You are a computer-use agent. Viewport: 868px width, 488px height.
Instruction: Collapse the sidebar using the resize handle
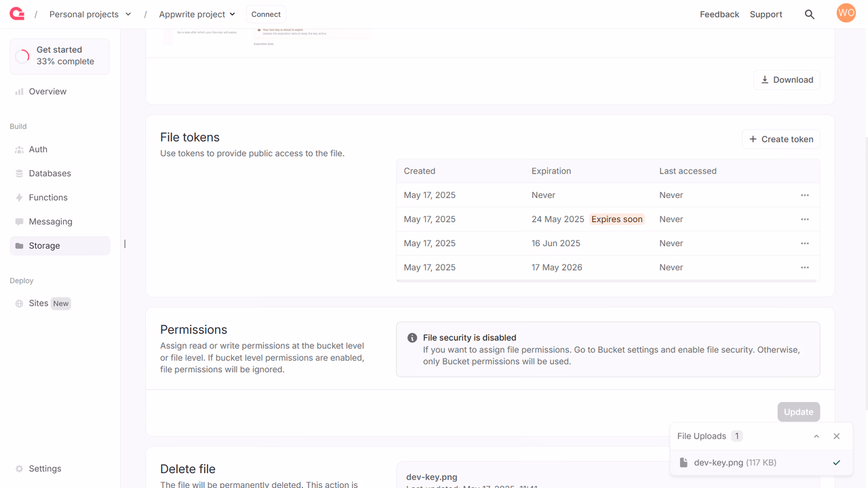tap(125, 244)
